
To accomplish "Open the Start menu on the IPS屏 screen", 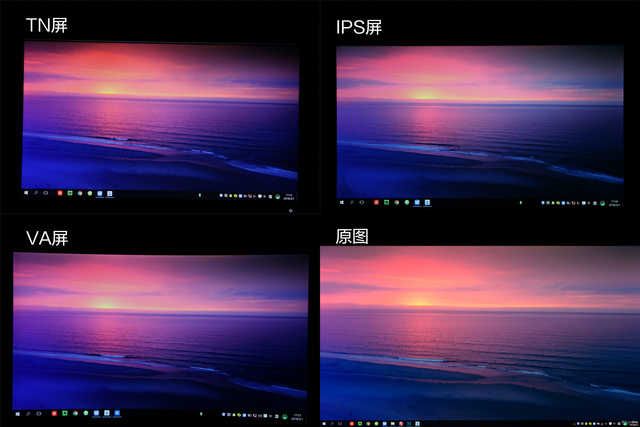I will tap(342, 202).
